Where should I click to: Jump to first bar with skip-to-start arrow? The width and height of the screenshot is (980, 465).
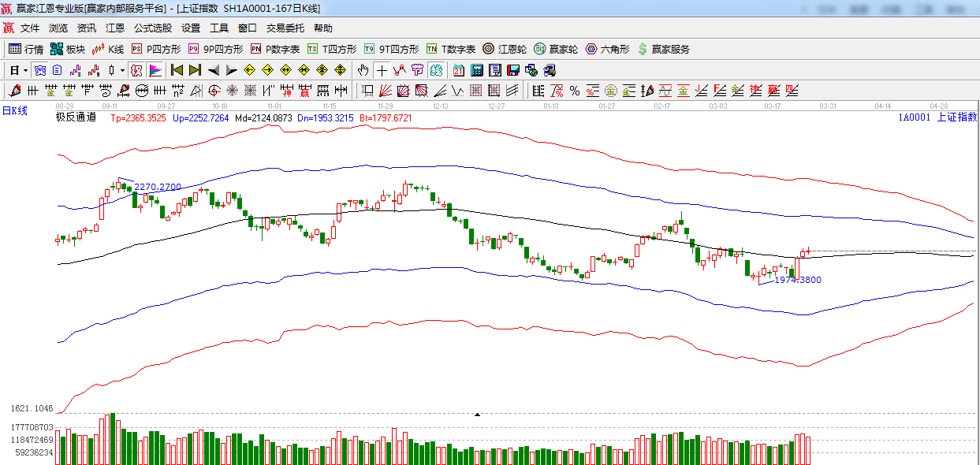pos(177,70)
